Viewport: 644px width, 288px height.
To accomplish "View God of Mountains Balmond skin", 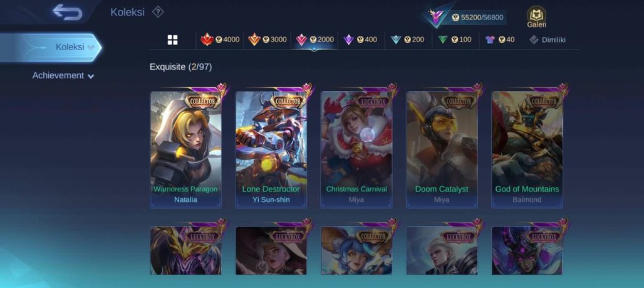I will [527, 149].
